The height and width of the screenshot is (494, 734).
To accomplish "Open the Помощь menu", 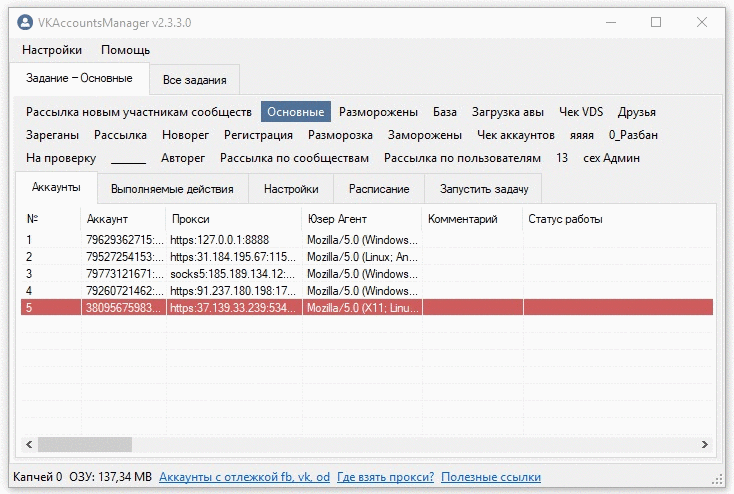I will (125, 50).
